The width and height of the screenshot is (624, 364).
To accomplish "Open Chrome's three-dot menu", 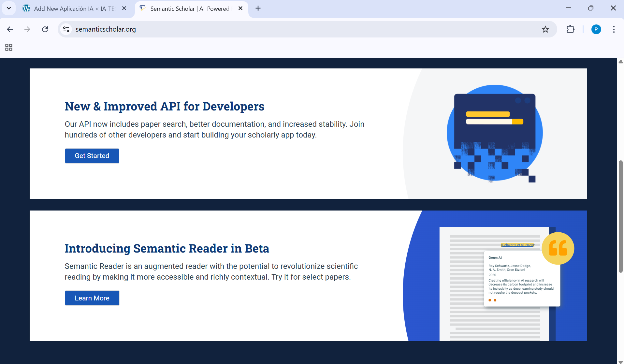I will coord(614,29).
